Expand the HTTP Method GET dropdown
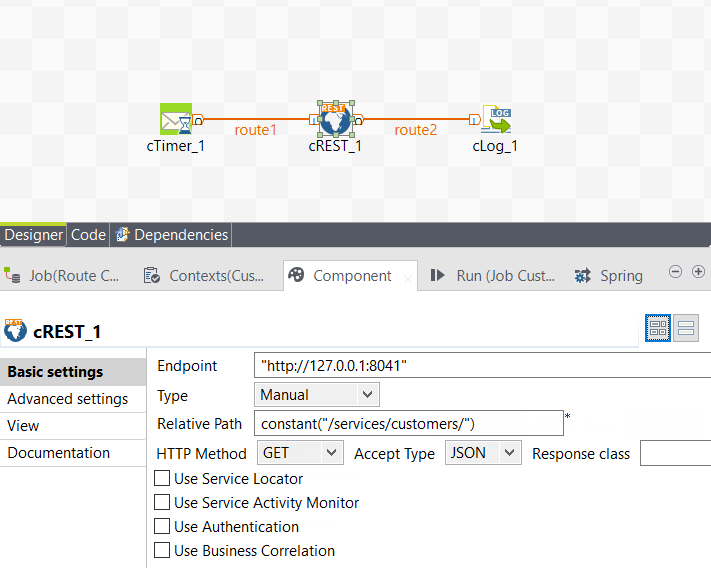 click(300, 453)
